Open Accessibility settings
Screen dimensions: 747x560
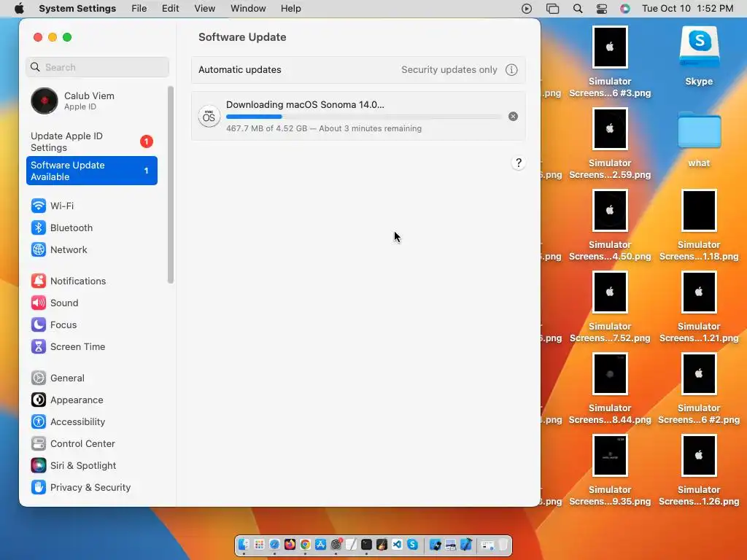tap(91, 422)
